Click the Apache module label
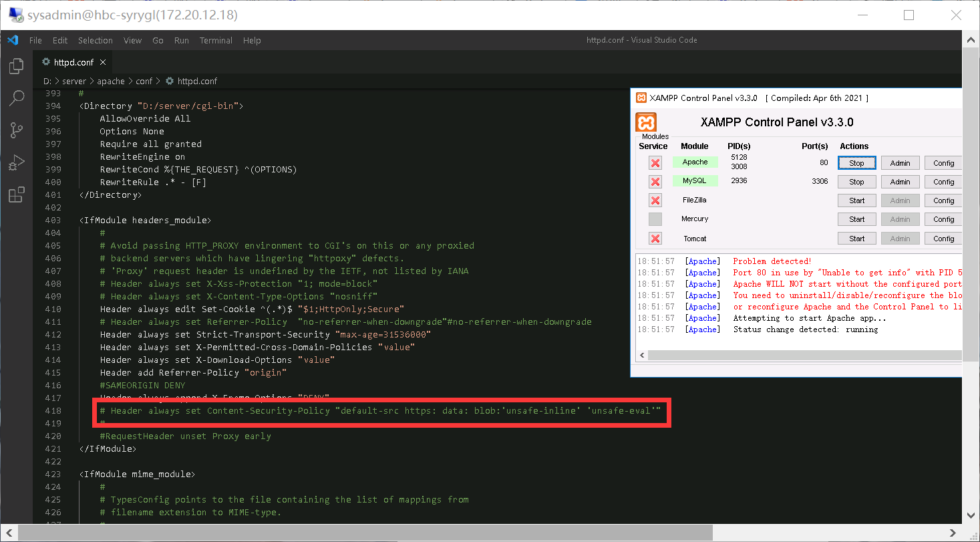 click(695, 162)
